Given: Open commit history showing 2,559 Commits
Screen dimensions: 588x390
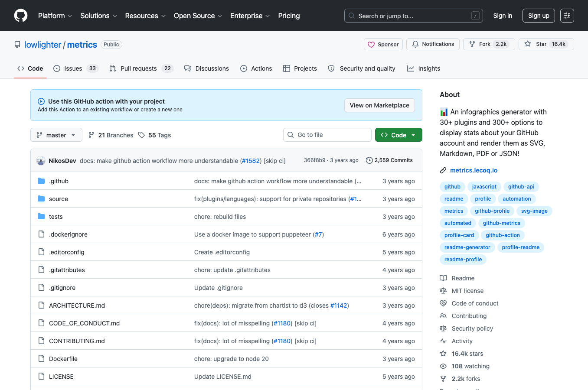Looking at the screenshot, I should coord(389,160).
